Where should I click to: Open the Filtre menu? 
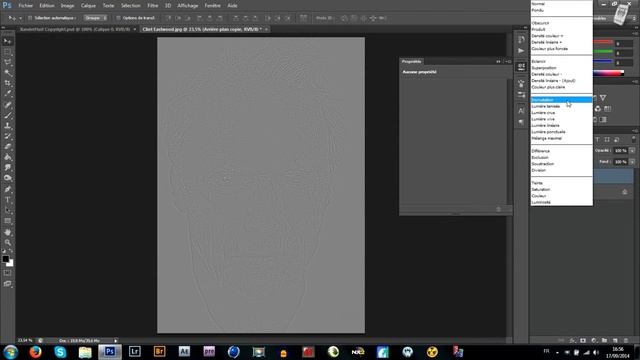(153, 6)
